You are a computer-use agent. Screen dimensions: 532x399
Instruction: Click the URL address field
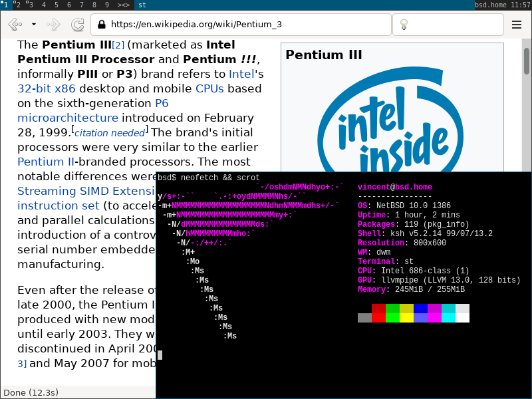point(239,25)
